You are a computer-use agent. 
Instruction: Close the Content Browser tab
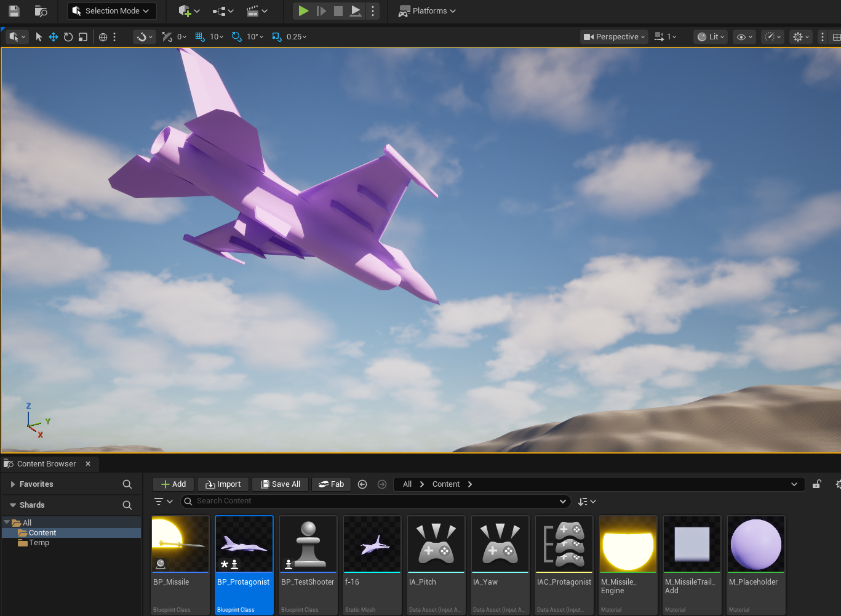[88, 464]
